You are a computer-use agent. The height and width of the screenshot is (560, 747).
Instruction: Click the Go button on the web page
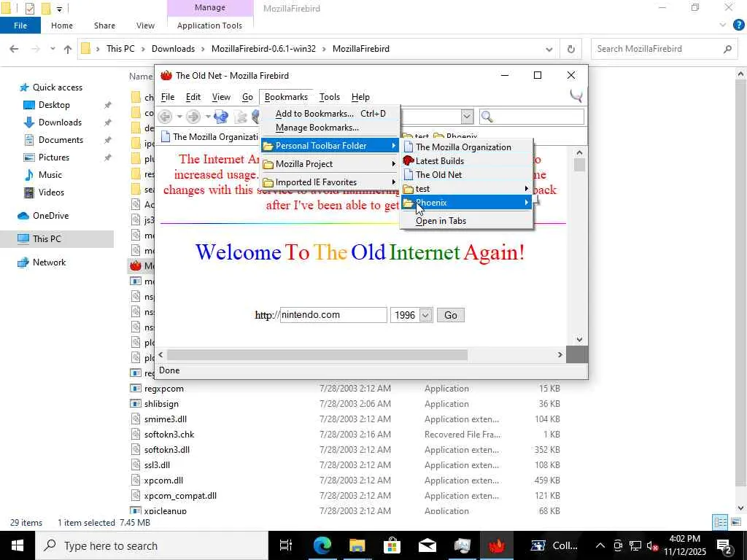coord(451,315)
